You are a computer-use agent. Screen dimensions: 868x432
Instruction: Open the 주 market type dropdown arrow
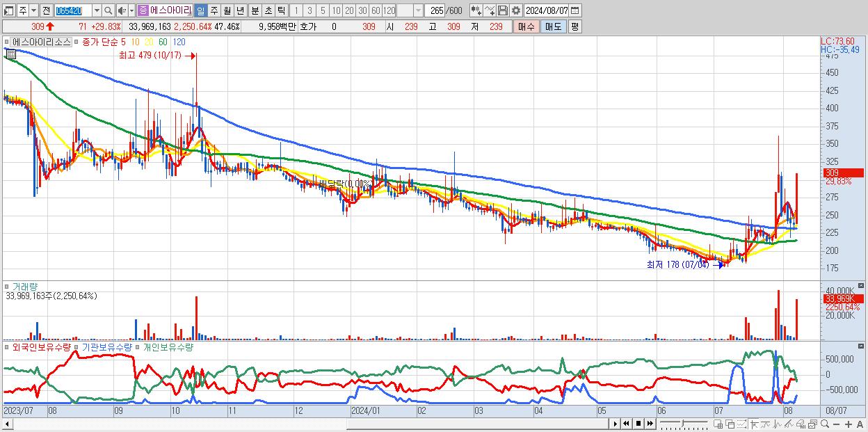tap(33, 10)
